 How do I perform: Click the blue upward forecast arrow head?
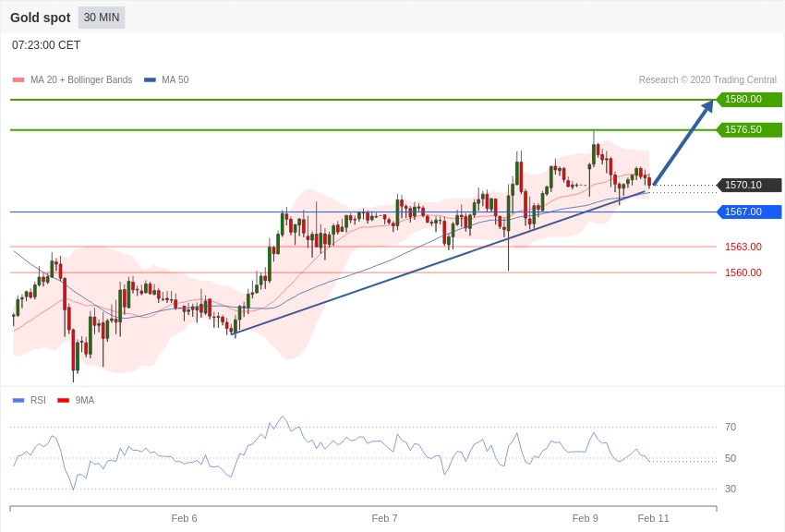(707, 106)
